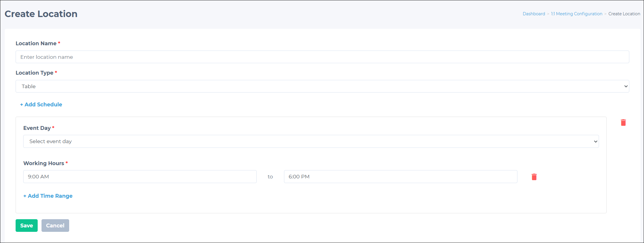The height and width of the screenshot is (243, 644).
Task: Open the Location Type dropdown showing Table
Action: (x=322, y=86)
